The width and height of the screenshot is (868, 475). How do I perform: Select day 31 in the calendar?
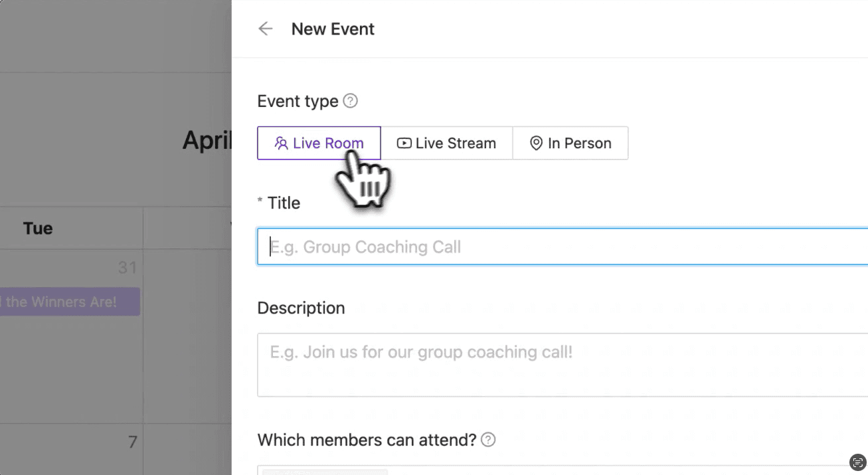coord(128,268)
